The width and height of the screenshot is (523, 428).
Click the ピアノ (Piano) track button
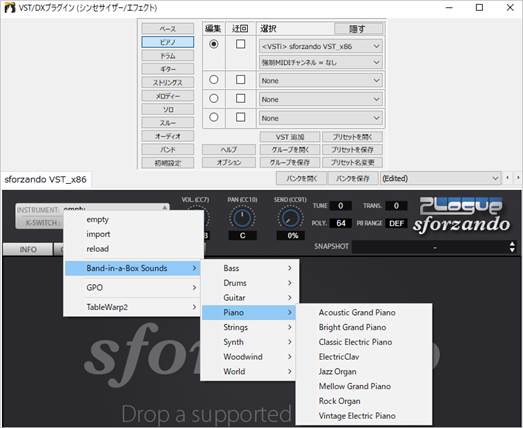(167, 42)
